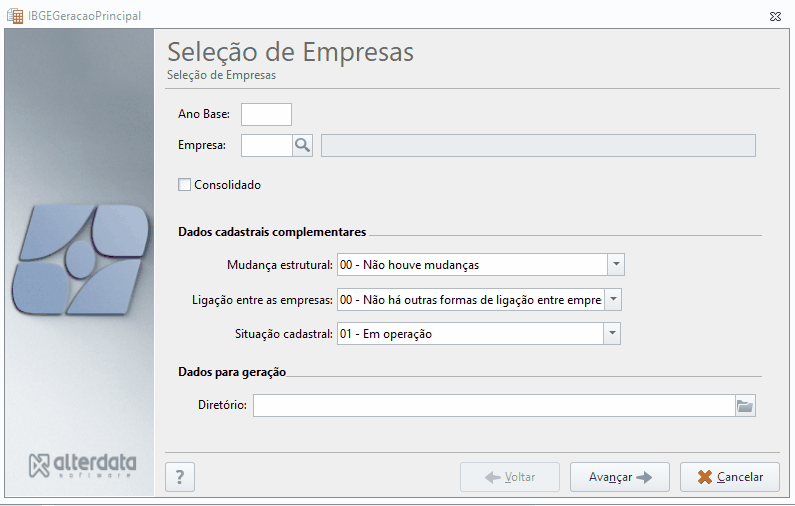Select the '00 - Não houve mudanças' combo text
Viewport: 795px width, 506px height.
[410, 265]
